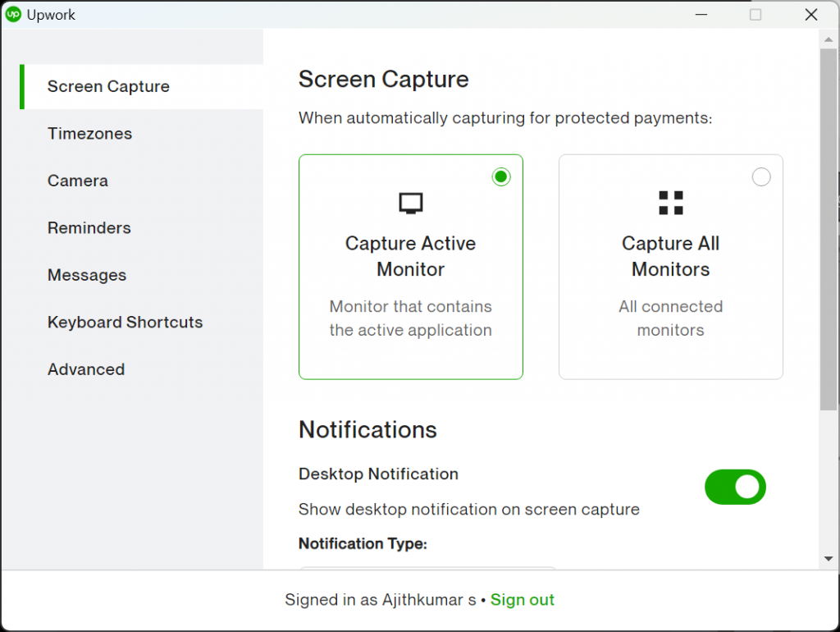The width and height of the screenshot is (840, 632).
Task: Select the Capture All Monitors radio button
Action: pos(761,176)
